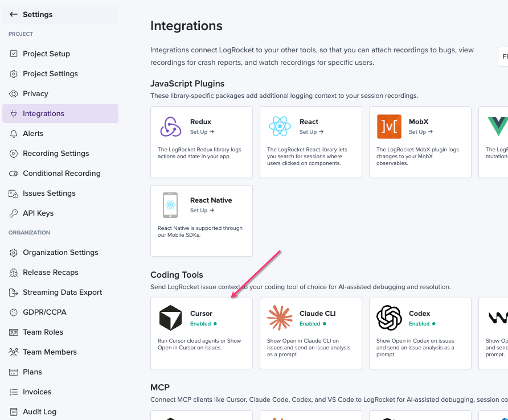Click the Vue logo on the partial card
Image resolution: width=508 pixels, height=420 pixels.
point(498,126)
